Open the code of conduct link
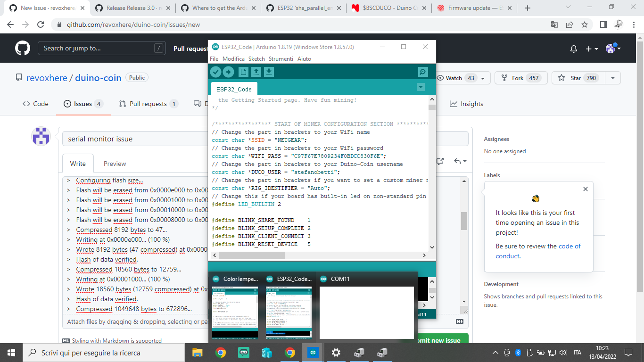 point(538,251)
